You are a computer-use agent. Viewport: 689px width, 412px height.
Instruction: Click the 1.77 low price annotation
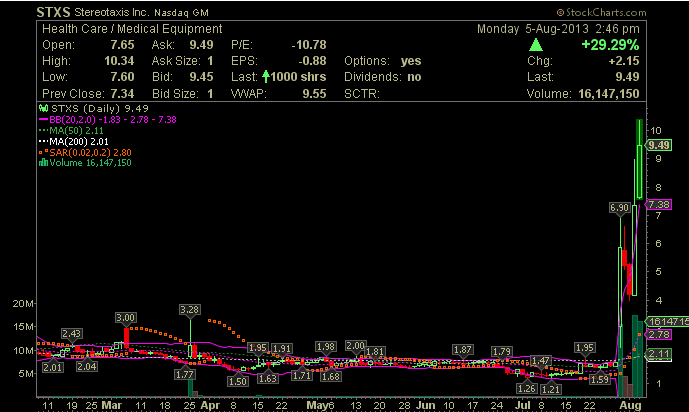185,374
